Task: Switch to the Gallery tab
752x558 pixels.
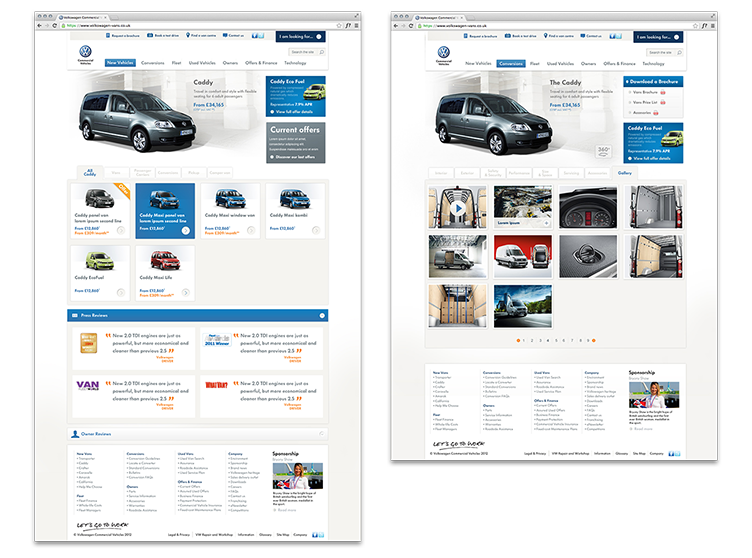Action: pos(624,173)
